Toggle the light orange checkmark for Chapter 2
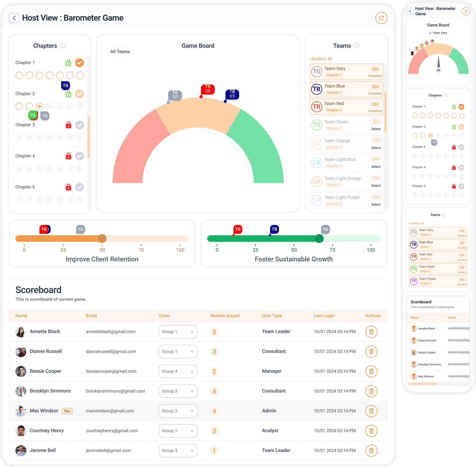Screen dimensions: 476x467 80,94
